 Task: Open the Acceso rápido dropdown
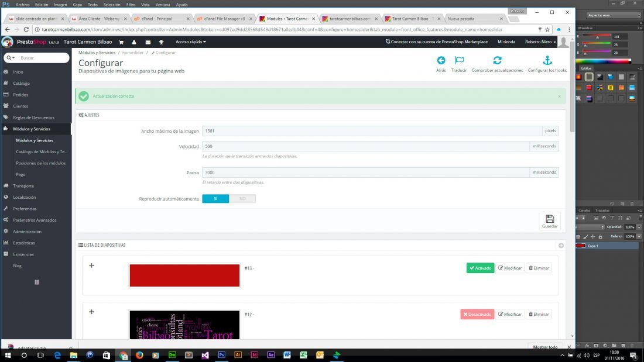191,42
